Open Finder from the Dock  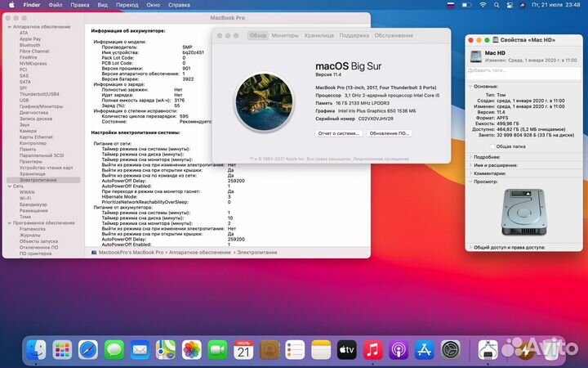(37, 350)
